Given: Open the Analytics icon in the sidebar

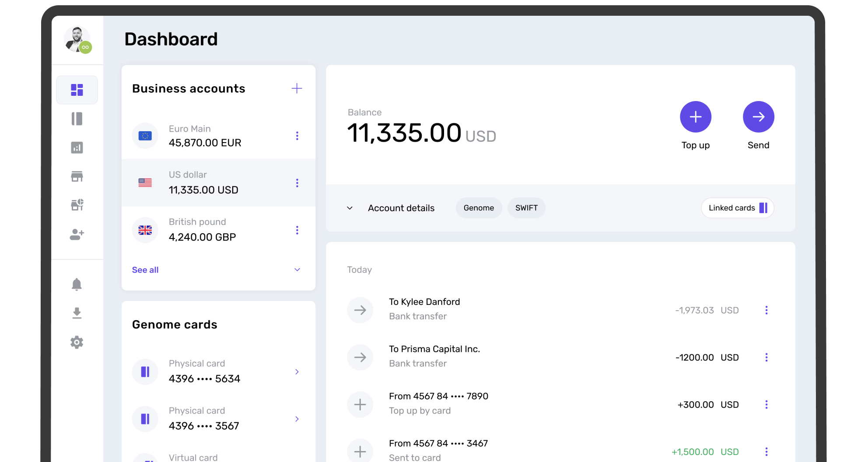Looking at the screenshot, I should (x=77, y=148).
